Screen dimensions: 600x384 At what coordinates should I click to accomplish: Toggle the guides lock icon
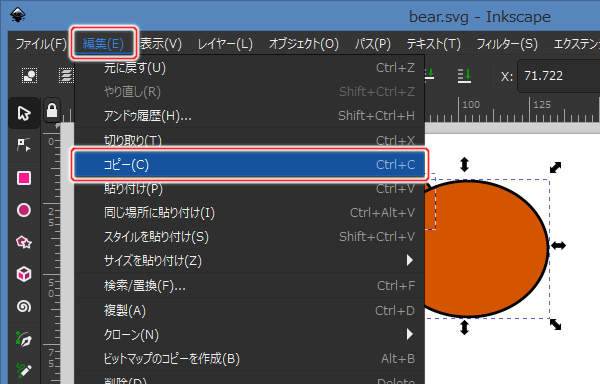pos(52,111)
